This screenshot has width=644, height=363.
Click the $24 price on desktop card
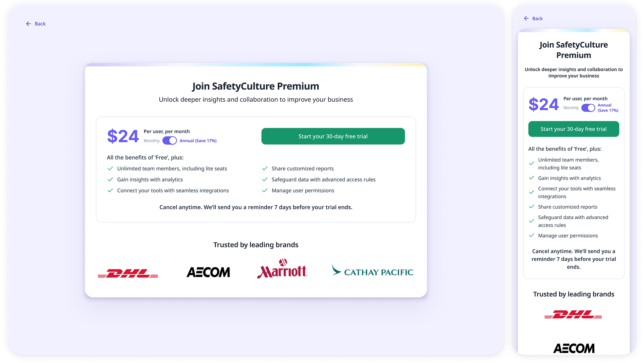(x=123, y=136)
